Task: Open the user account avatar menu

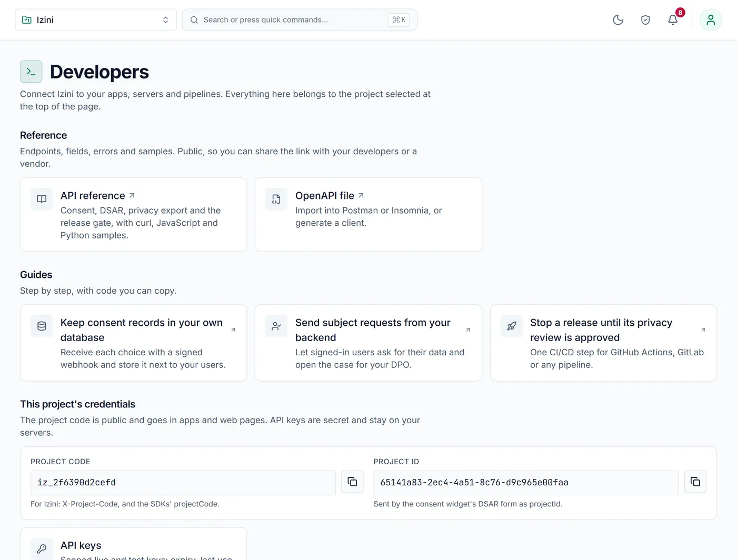Action: point(711,20)
